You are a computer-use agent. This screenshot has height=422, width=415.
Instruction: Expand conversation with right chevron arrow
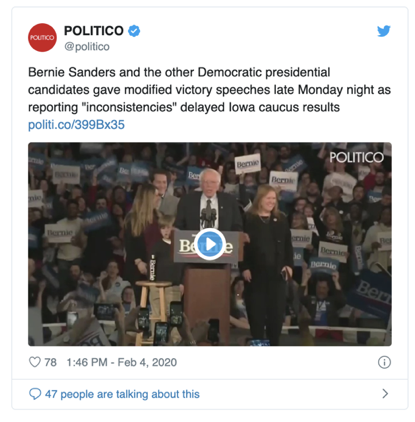click(385, 394)
